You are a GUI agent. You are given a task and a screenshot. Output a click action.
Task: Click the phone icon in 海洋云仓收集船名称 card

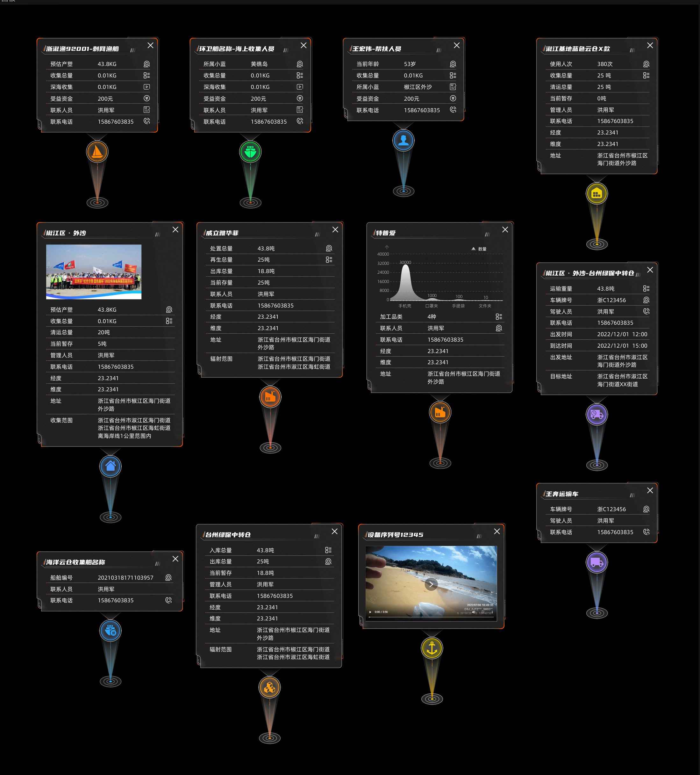[168, 600]
